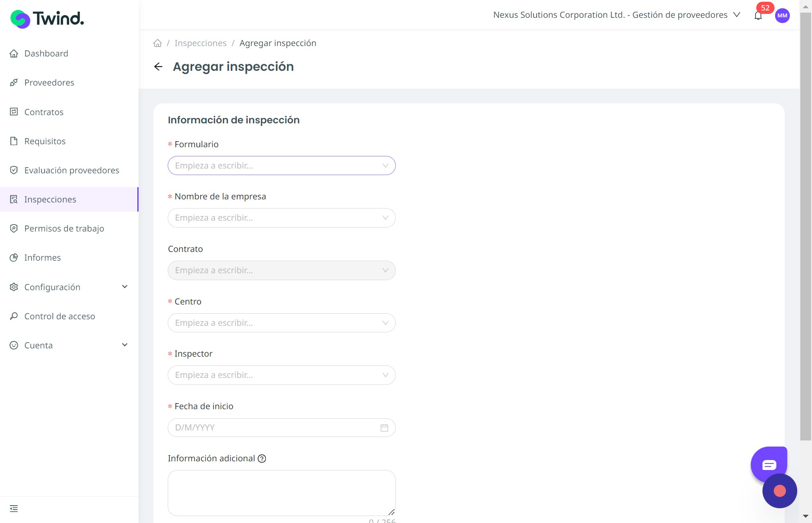Click the Fecha de inicio date field
812x523 pixels.
282,428
